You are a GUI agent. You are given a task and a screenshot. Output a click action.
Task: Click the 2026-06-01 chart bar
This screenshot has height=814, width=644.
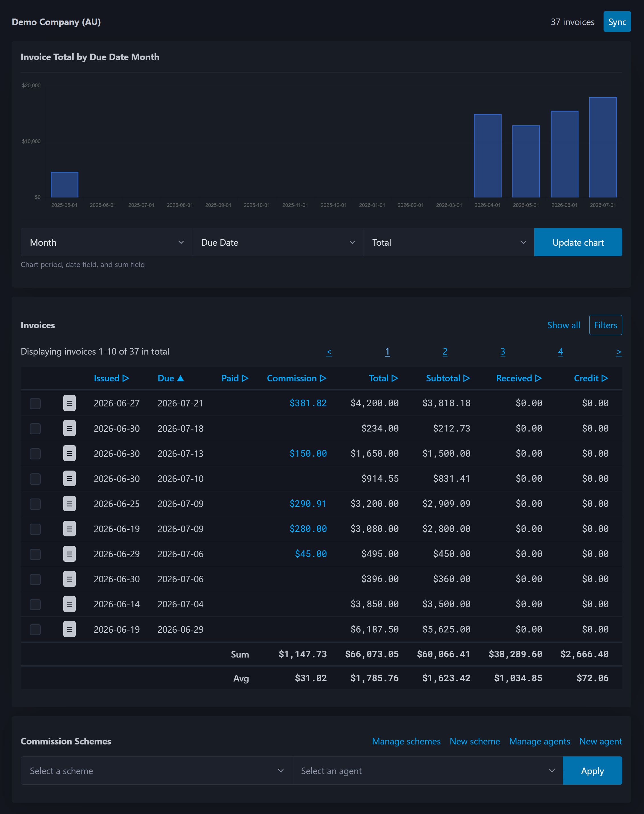pos(565,154)
